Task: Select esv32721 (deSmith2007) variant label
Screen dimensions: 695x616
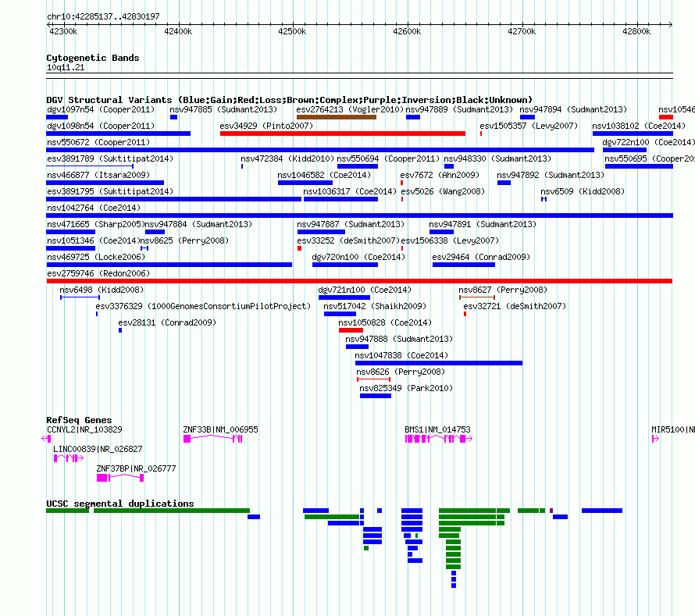Action: [515, 306]
